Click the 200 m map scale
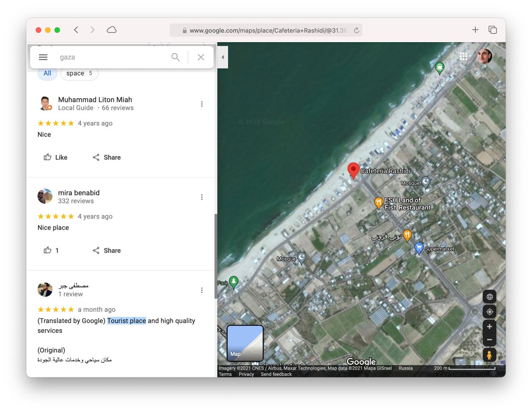This screenshot has height=412, width=532. [x=465, y=368]
